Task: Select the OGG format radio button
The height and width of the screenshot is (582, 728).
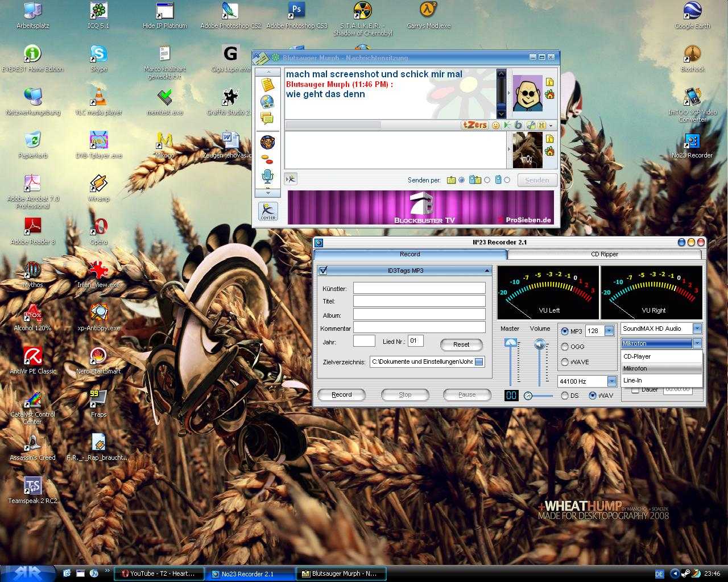Action: click(x=565, y=347)
